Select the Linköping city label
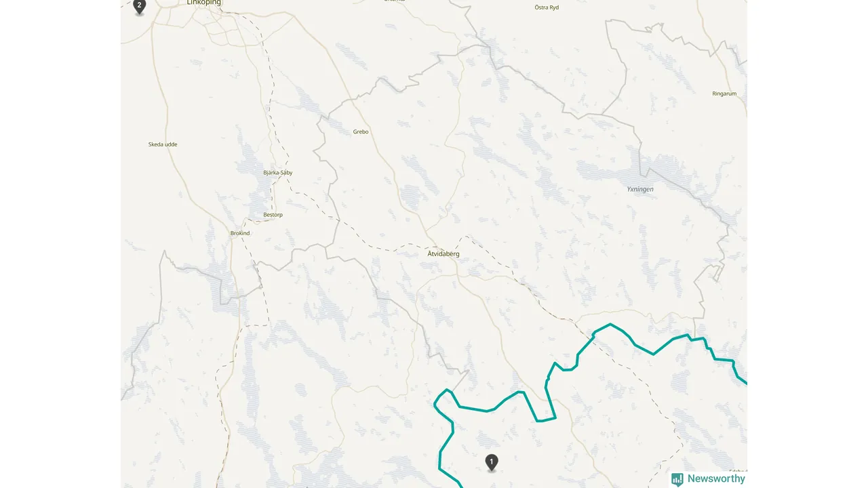This screenshot has height=488, width=868. click(x=203, y=3)
